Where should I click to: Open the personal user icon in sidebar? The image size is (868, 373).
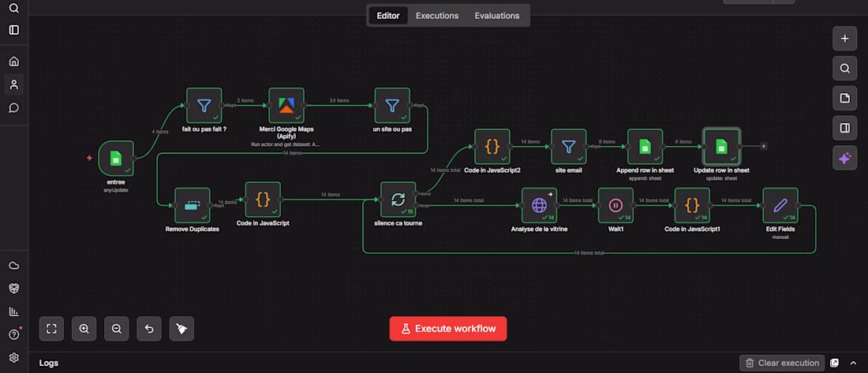coord(14,84)
